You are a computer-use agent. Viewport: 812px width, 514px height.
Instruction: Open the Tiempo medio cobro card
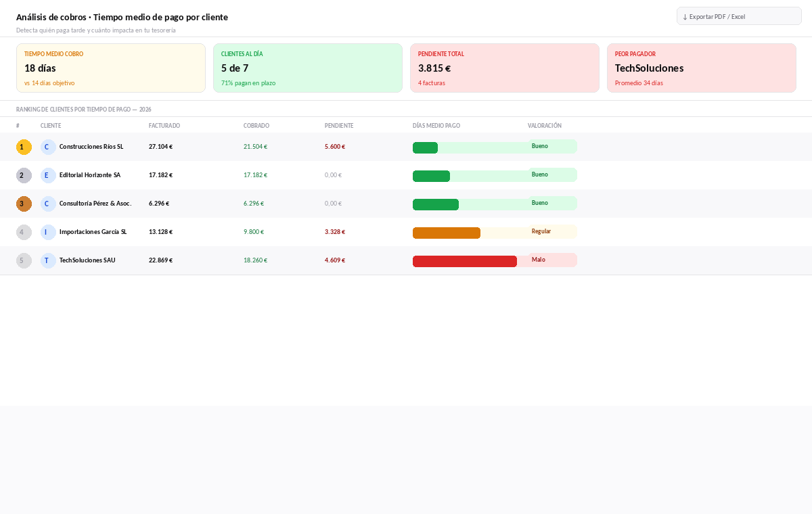tap(111, 68)
